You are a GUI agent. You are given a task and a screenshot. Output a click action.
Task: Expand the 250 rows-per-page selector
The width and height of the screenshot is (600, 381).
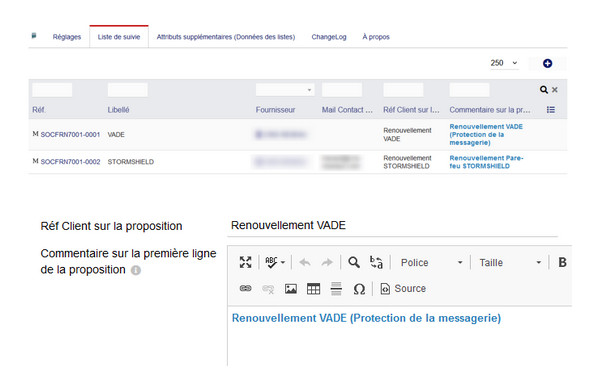(504, 63)
